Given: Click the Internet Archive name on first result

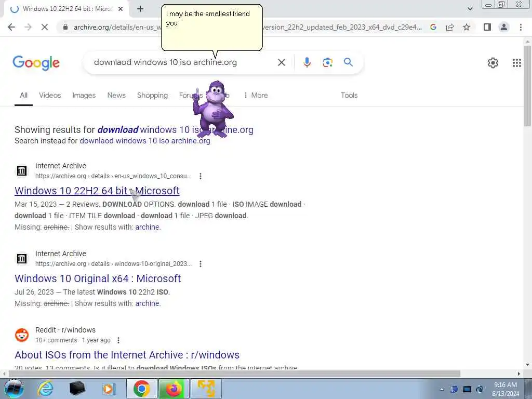Looking at the screenshot, I should click(x=61, y=166).
